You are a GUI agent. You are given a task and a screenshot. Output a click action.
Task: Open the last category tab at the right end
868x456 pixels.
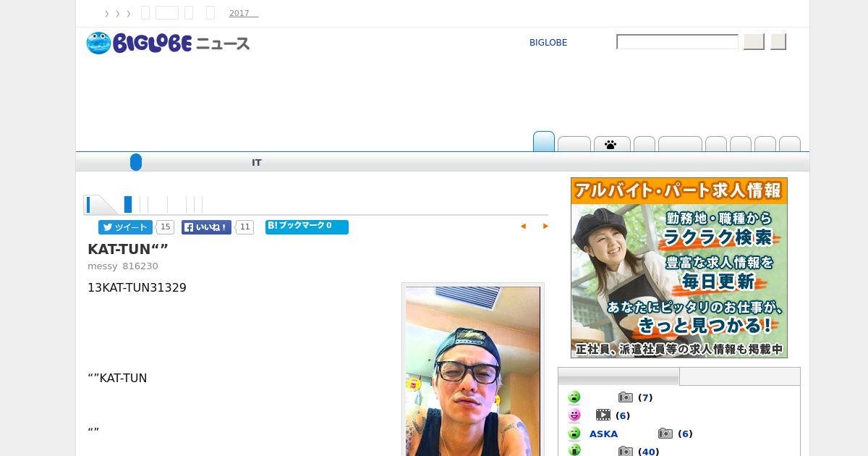point(790,144)
